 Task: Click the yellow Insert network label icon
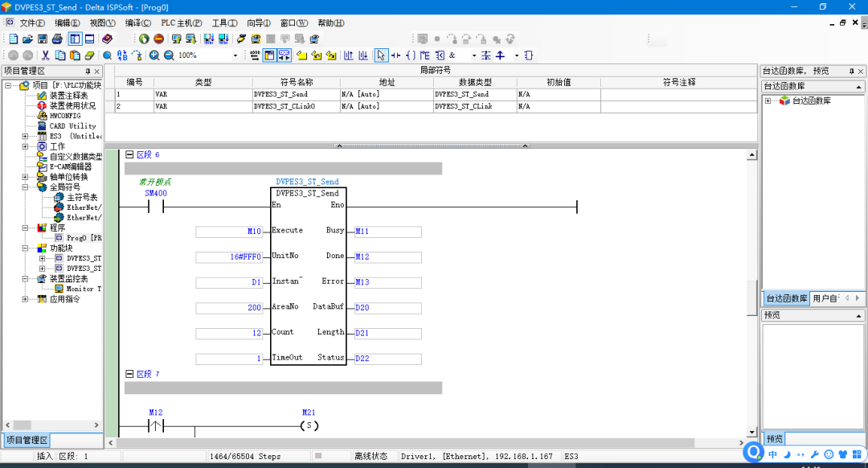301,55
